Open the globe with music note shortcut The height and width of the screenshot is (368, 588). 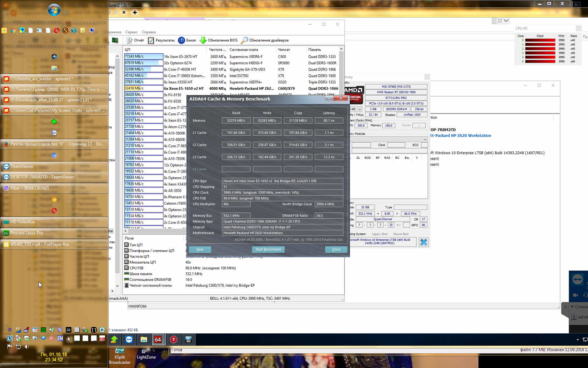pyautogui.click(x=74, y=30)
